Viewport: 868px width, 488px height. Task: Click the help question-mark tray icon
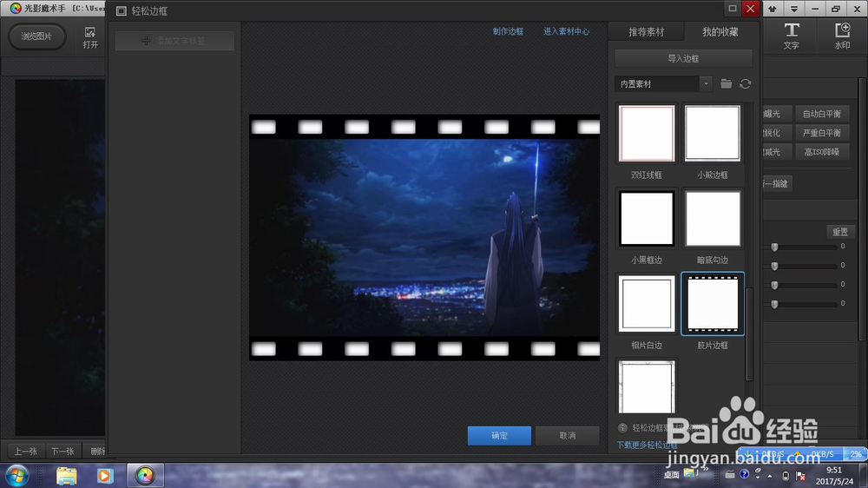[x=744, y=474]
